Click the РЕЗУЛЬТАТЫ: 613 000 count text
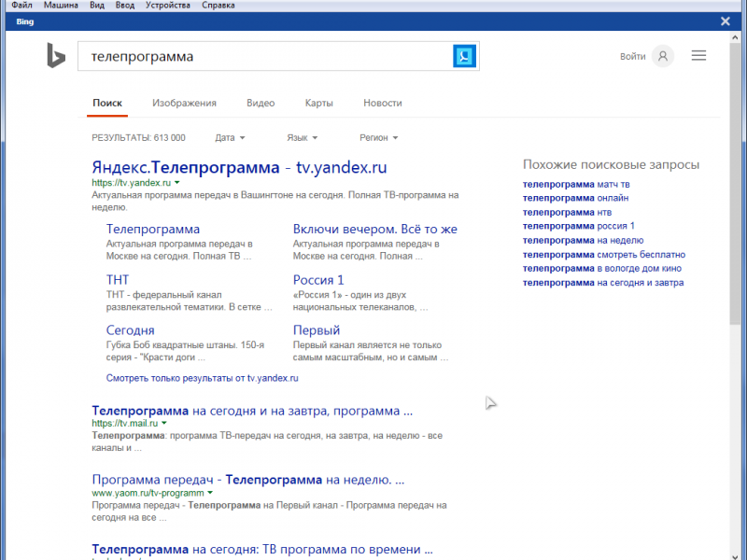Viewport: 747px width, 560px height. tap(138, 137)
